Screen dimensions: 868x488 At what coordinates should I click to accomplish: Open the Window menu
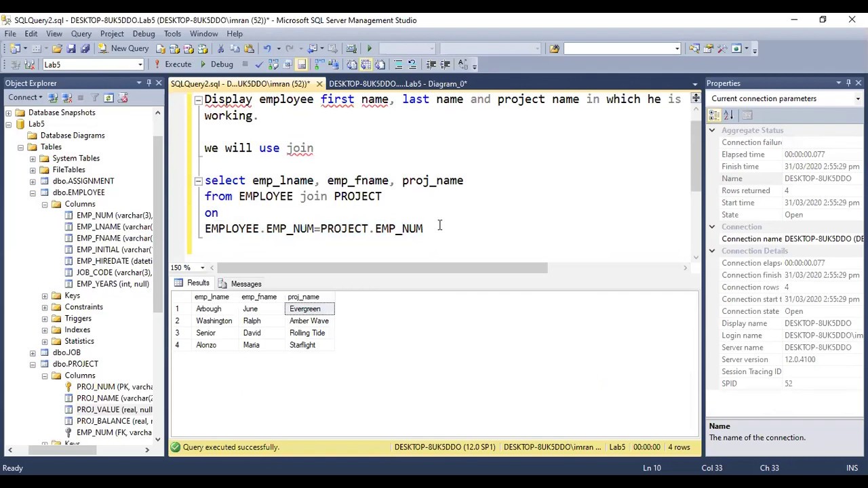203,33
